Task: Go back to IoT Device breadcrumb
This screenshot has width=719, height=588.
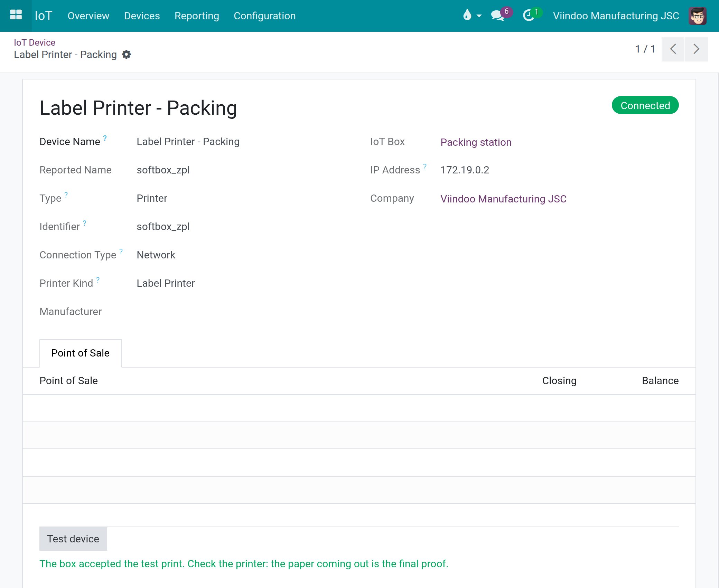Action: (x=35, y=42)
